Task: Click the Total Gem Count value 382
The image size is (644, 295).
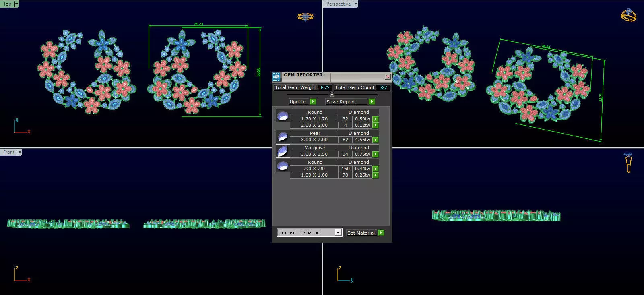Action: [x=383, y=87]
